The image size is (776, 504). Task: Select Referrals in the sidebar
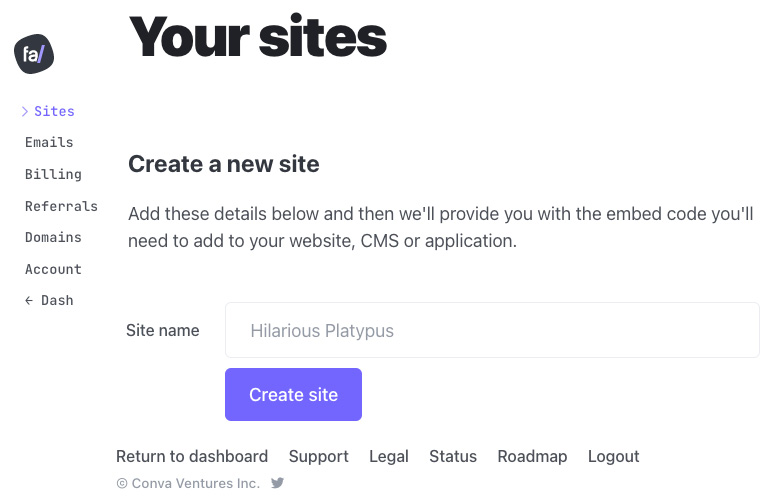tap(61, 206)
